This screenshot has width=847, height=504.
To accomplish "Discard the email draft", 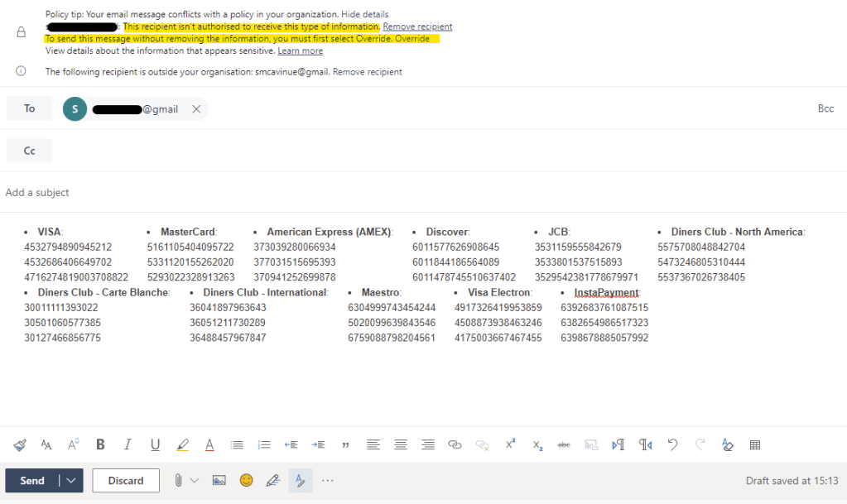I will click(x=126, y=480).
